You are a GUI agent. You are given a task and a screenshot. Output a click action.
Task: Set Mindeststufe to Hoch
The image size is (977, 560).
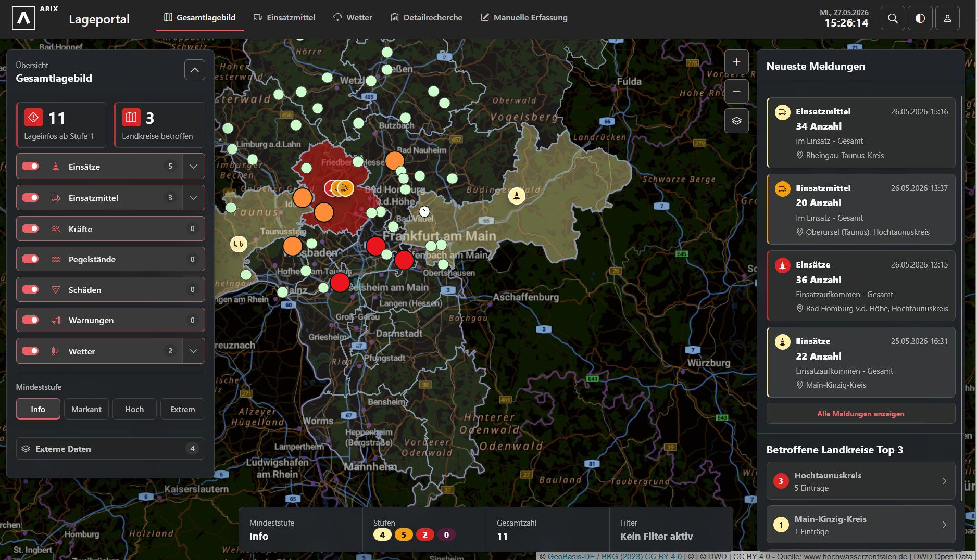pos(134,409)
